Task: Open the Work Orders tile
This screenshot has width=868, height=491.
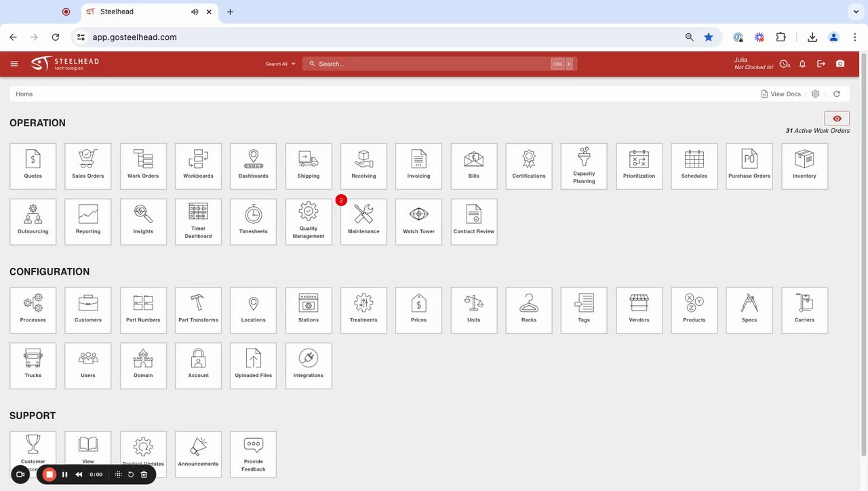Action: pyautogui.click(x=143, y=166)
